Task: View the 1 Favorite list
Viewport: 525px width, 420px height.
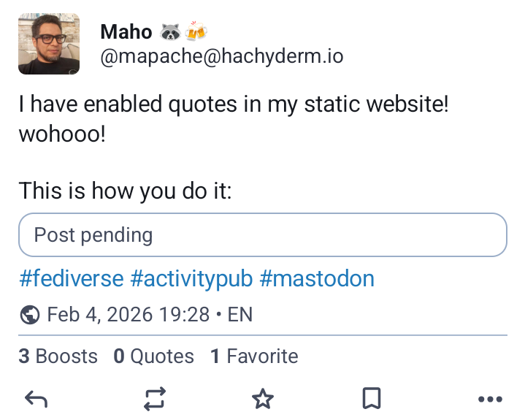Action: coord(254,356)
